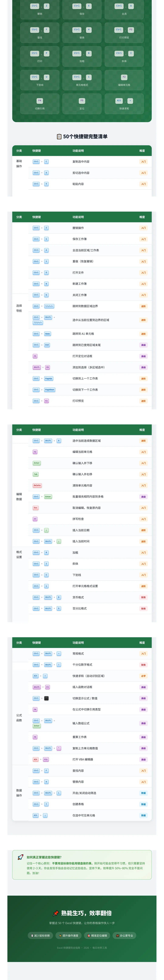Click 入门 badge in 复制选中内容 row
Viewport: 164px width, 980px height.
[143, 162]
